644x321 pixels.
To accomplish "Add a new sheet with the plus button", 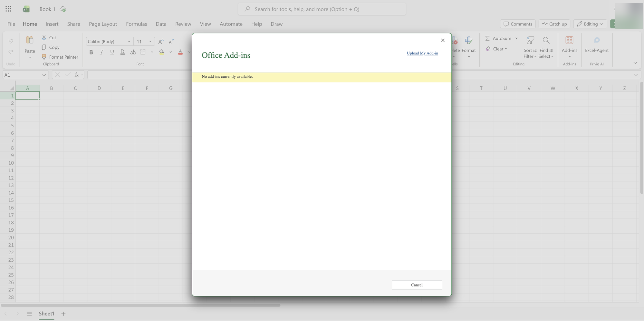I will pos(63,314).
